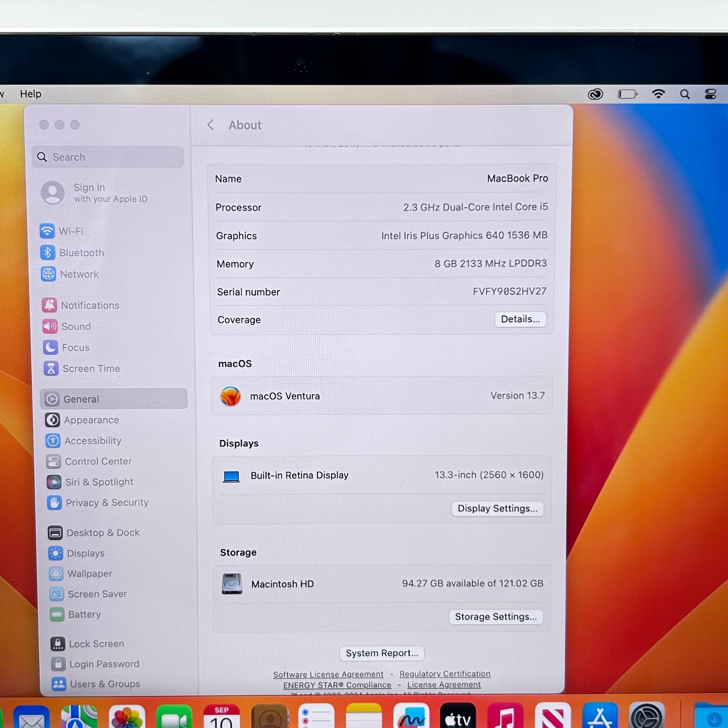Click the Software License Agreement link
The height and width of the screenshot is (728, 728).
[328, 674]
